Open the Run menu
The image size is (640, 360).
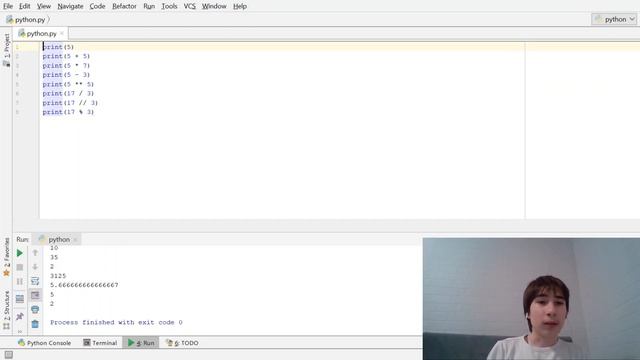[x=149, y=6]
